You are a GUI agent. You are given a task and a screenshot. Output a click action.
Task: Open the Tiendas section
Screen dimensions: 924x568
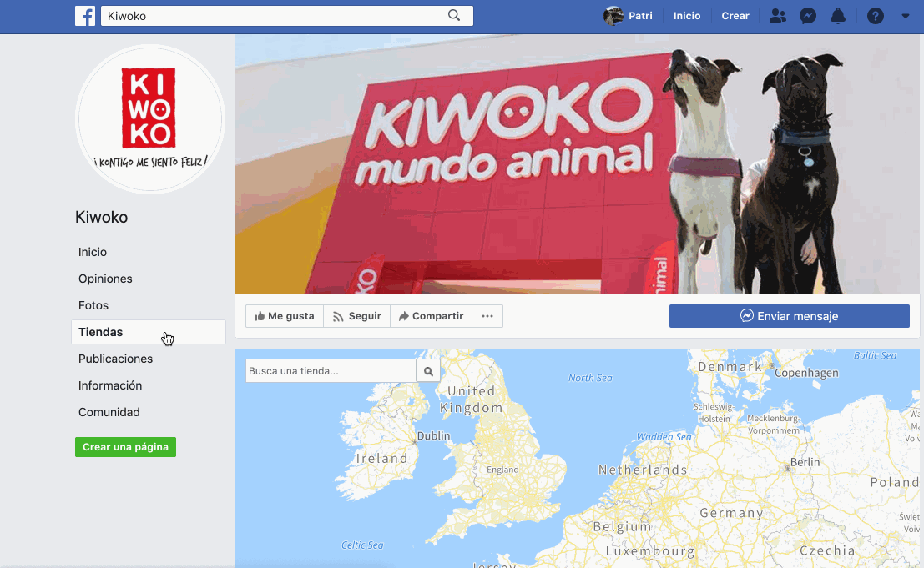tap(149, 332)
